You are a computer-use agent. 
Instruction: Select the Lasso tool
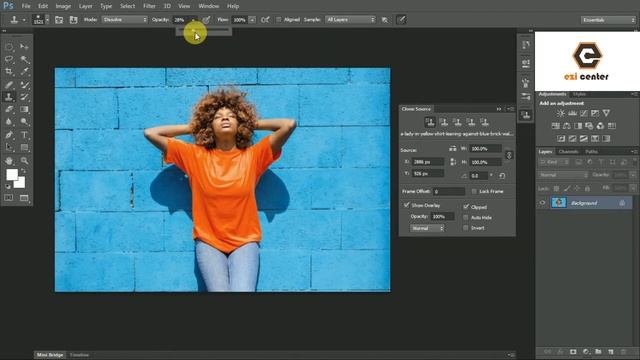tap(9, 60)
